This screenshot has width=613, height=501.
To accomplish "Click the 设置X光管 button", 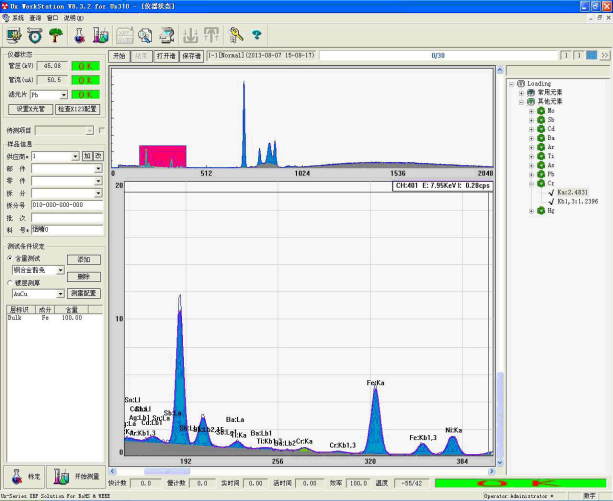I will 30,108.
